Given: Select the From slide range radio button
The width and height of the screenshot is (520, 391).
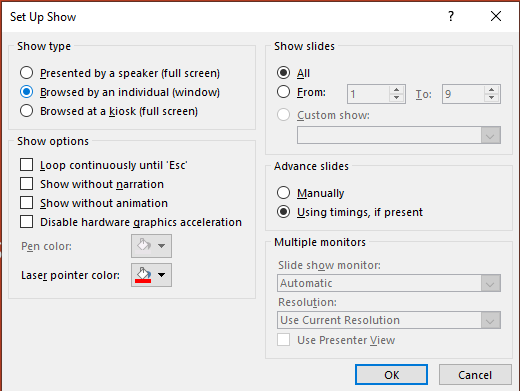Looking at the screenshot, I should click(283, 92).
